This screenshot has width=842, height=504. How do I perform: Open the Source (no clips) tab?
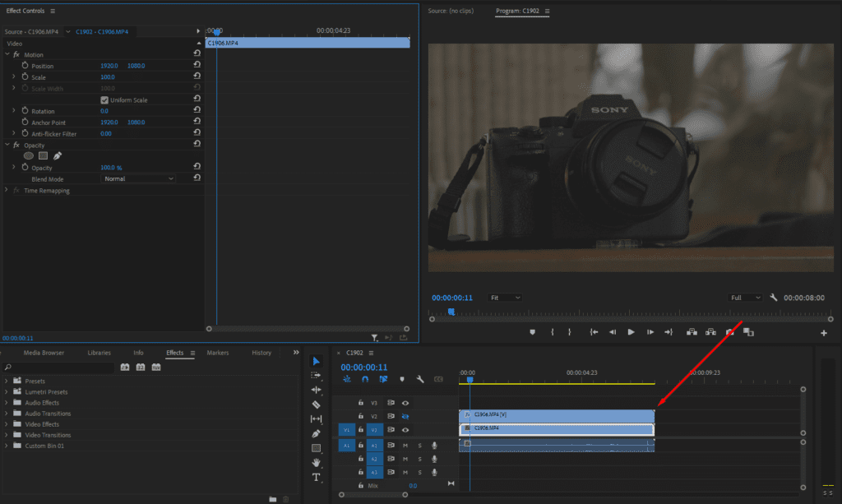pyautogui.click(x=451, y=11)
